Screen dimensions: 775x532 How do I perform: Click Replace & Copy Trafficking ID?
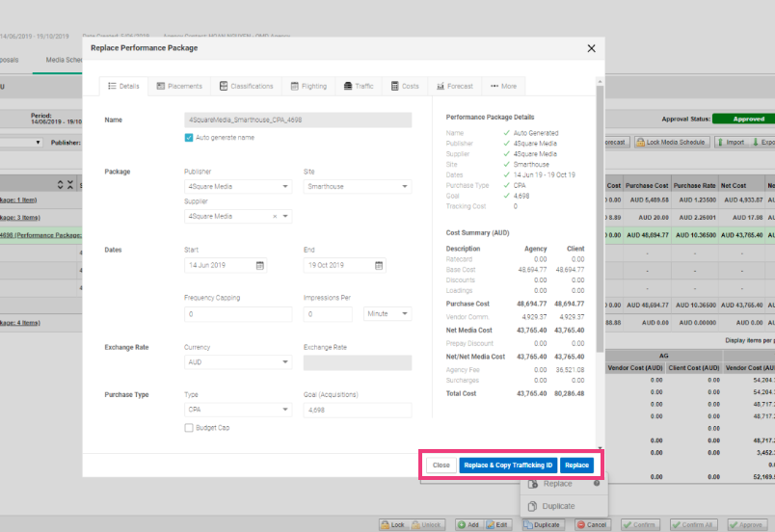click(x=508, y=465)
